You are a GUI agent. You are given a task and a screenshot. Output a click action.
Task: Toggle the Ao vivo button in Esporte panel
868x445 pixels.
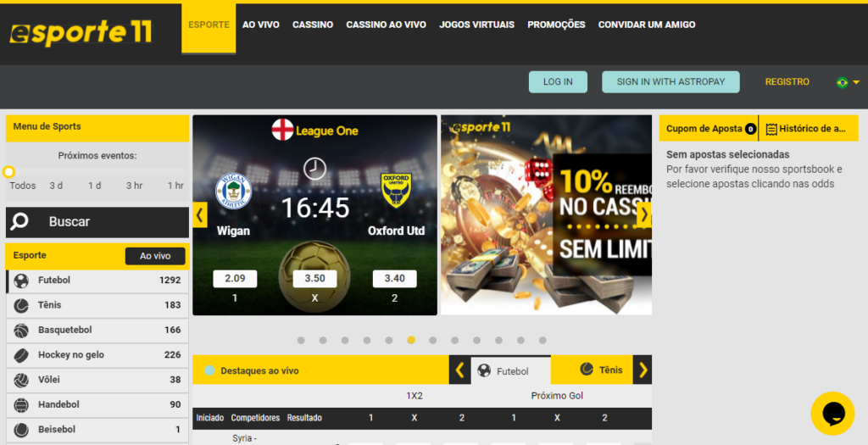[x=155, y=256]
